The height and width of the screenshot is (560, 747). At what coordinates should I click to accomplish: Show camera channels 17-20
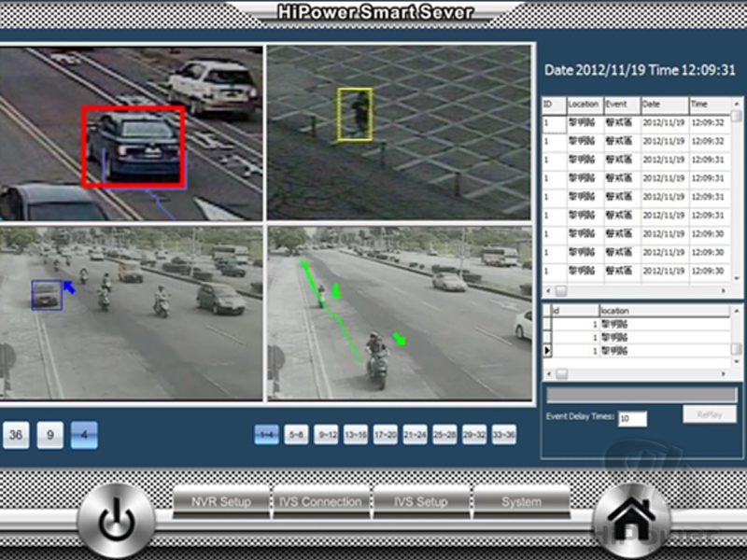click(x=386, y=435)
